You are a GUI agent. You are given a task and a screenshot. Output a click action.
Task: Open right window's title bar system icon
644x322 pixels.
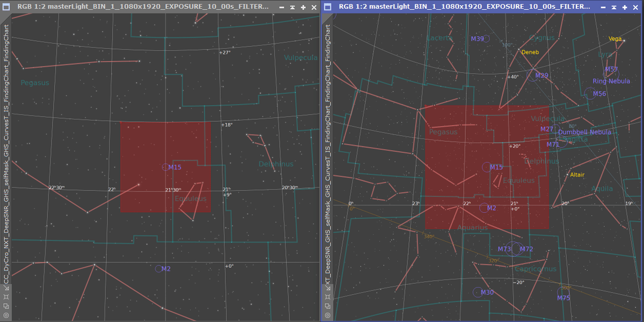[328, 7]
